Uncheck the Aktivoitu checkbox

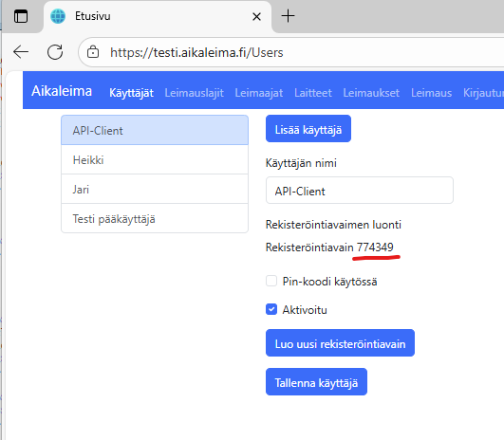coord(271,309)
